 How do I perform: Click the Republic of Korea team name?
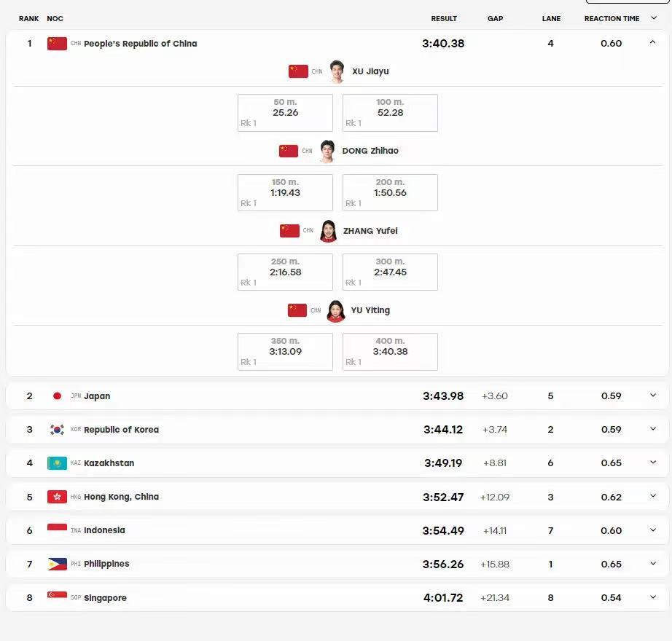121,430
